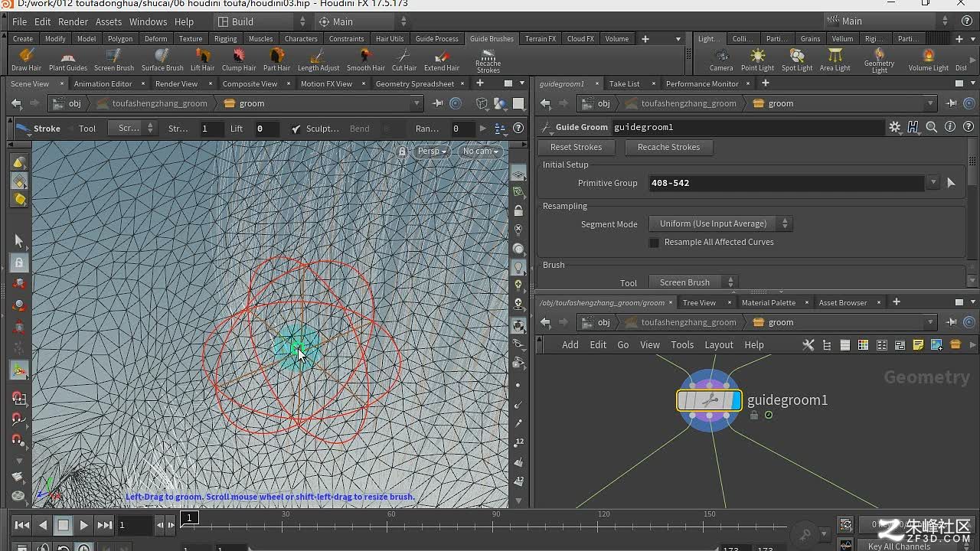Add a Volume Light from shelf
This screenshot has height=551, width=980.
tap(929, 60)
